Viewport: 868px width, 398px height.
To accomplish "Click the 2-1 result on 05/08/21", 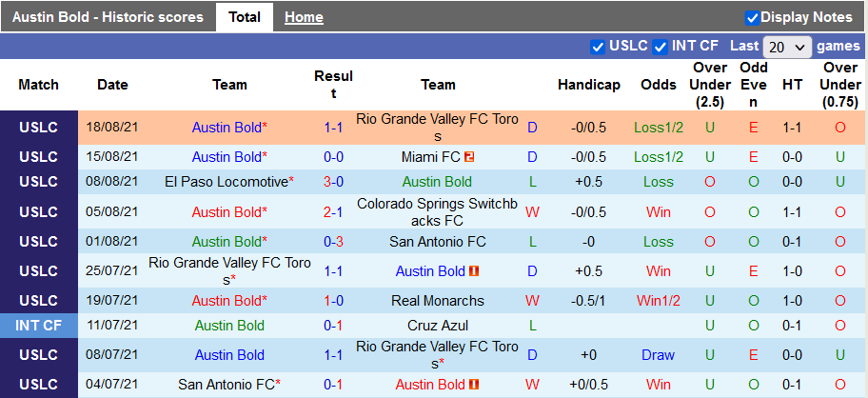I will pyautogui.click(x=333, y=211).
